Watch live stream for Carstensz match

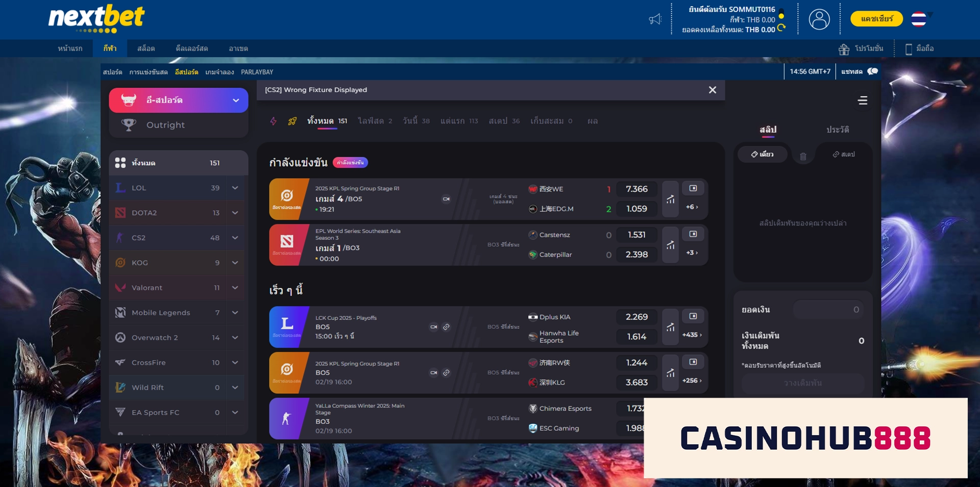click(x=693, y=234)
